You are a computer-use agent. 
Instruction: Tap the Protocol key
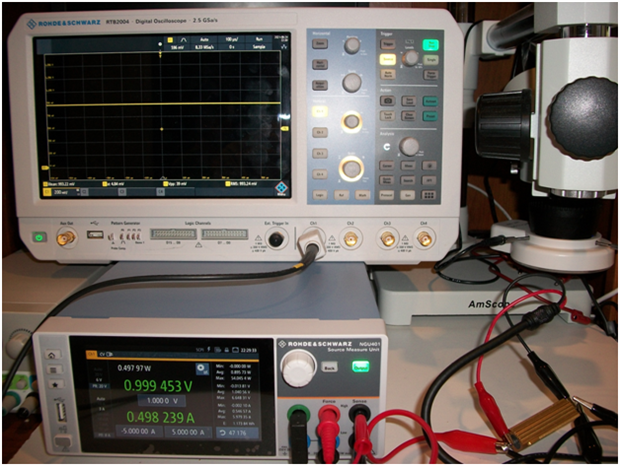tap(387, 195)
